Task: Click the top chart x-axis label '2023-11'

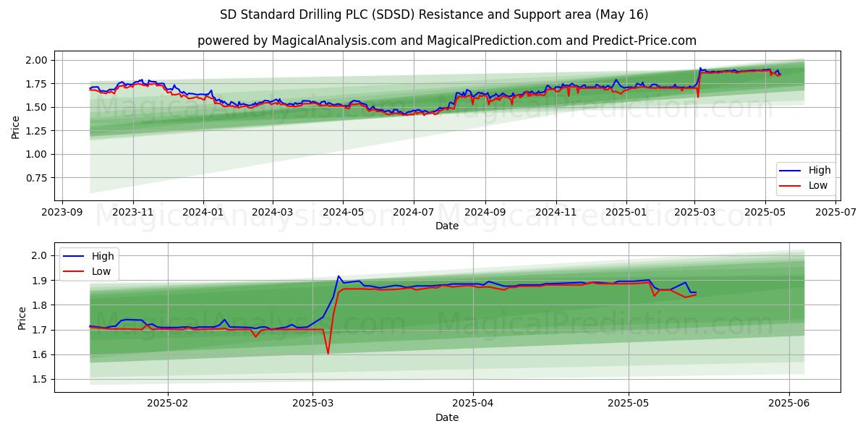Action: (133, 213)
